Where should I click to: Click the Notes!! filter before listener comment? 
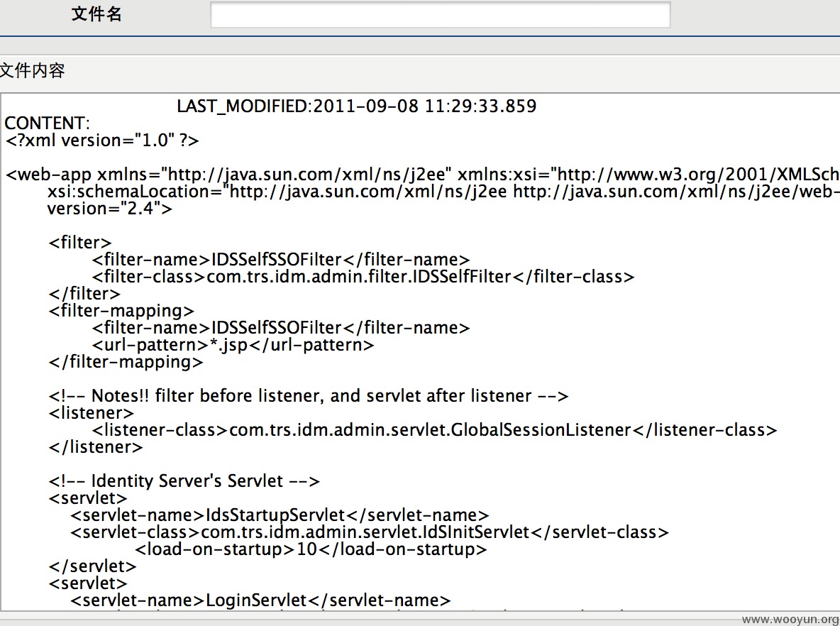(x=309, y=396)
